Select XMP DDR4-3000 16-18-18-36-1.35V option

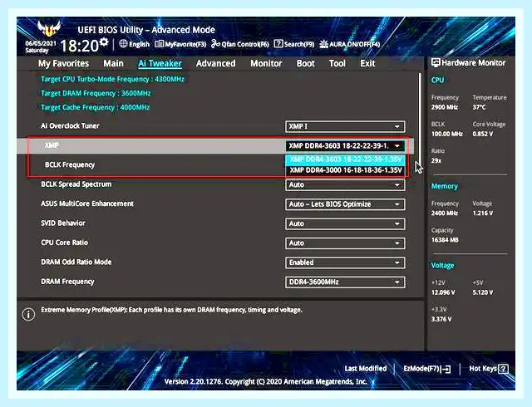coord(346,170)
